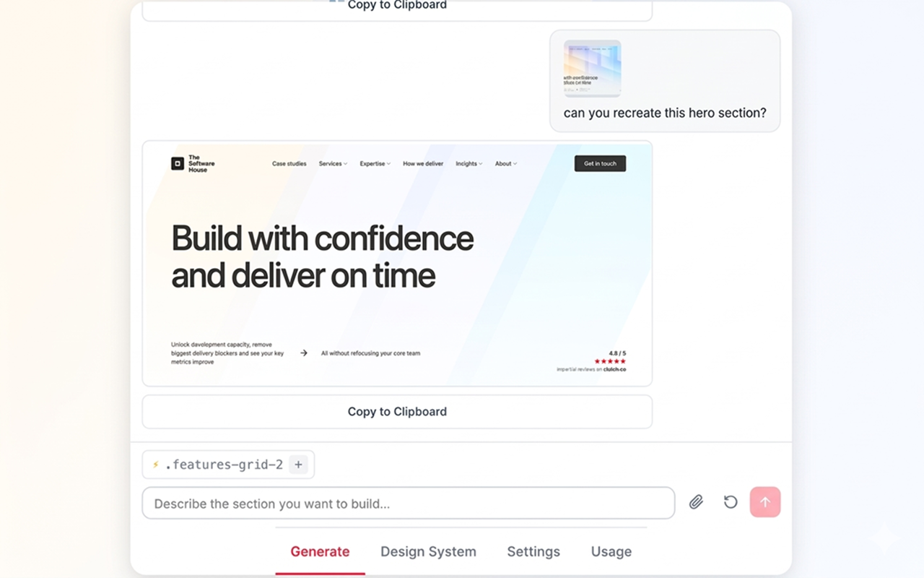The height and width of the screenshot is (578, 924).
Task: Click Case studies in the preview nav
Action: coord(289,164)
